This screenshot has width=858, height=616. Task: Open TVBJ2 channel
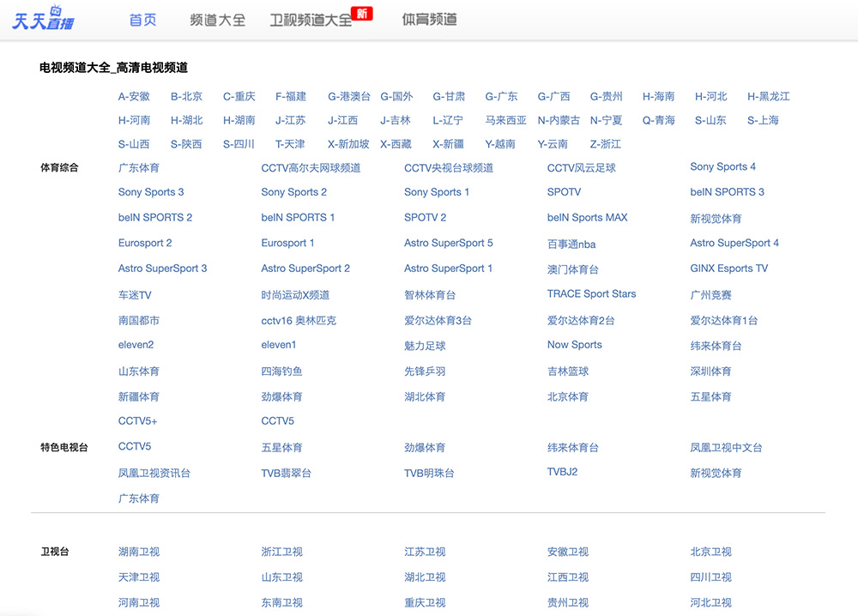(563, 472)
